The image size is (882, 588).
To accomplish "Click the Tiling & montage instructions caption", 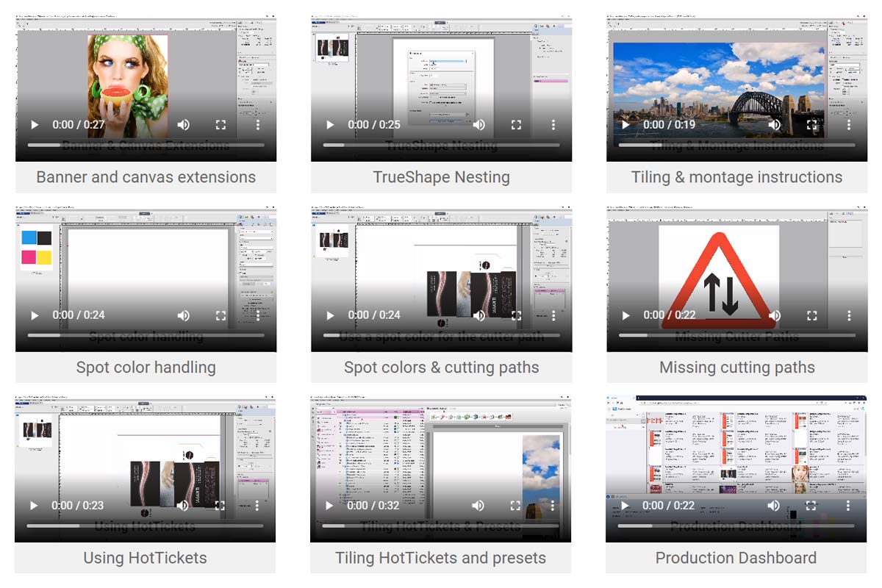I will [736, 177].
